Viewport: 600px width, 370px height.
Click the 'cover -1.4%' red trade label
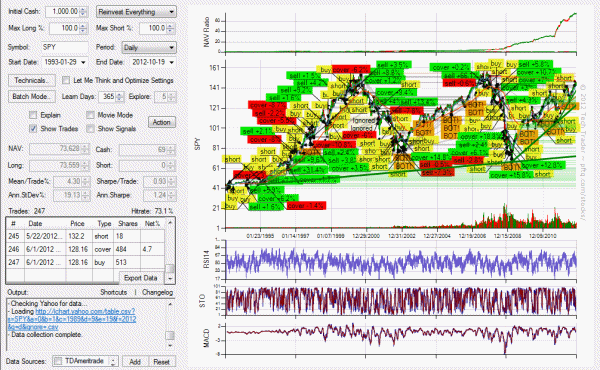(306, 206)
